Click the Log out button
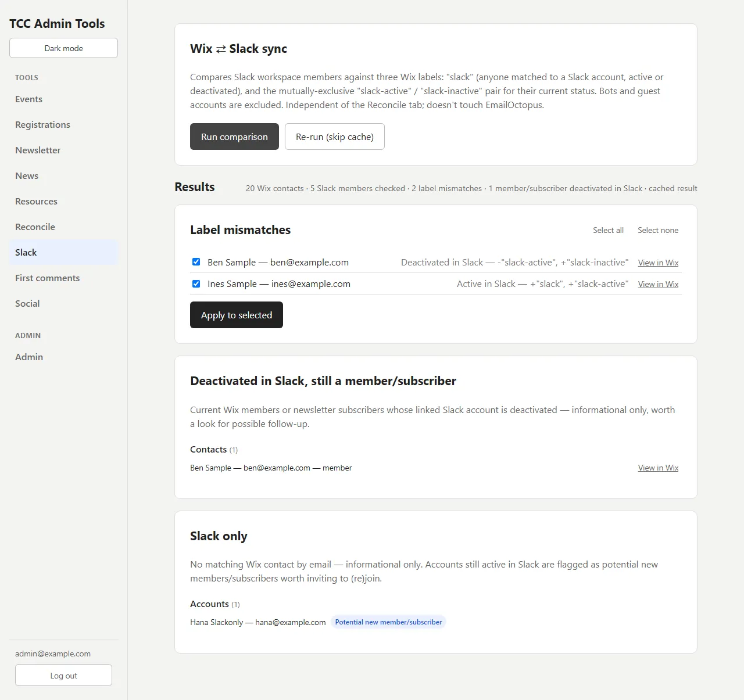The image size is (744, 700). [63, 675]
